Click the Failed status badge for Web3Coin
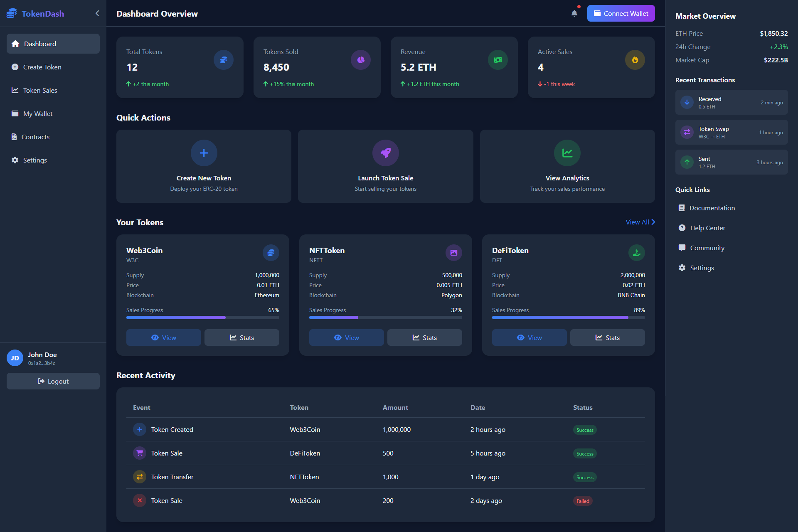 (583, 500)
